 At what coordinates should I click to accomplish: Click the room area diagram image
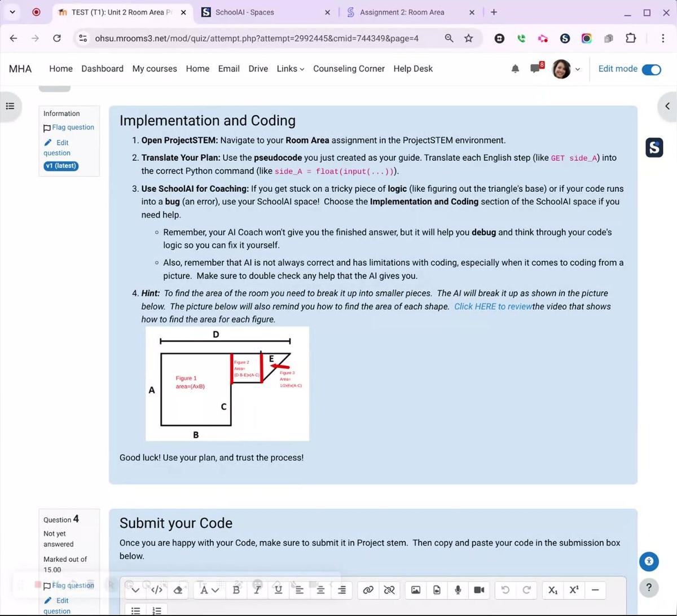[x=227, y=384]
